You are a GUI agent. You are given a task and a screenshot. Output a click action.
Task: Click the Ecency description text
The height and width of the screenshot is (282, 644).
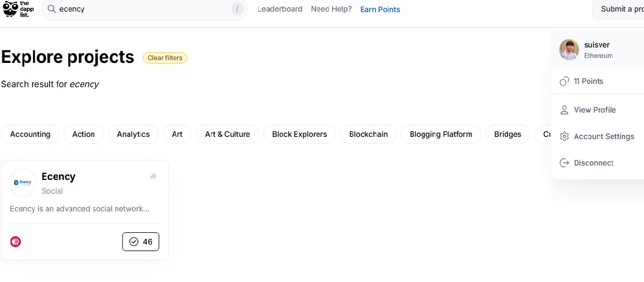(80, 209)
